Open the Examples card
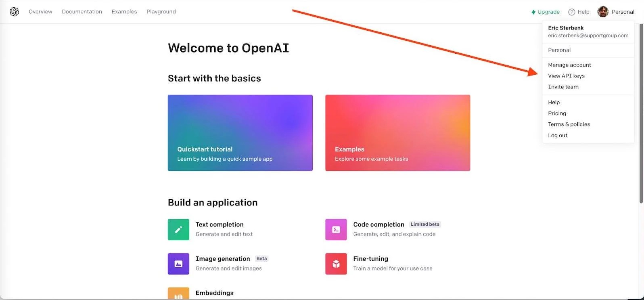Screen dimensions: 644x300 click(x=397, y=133)
